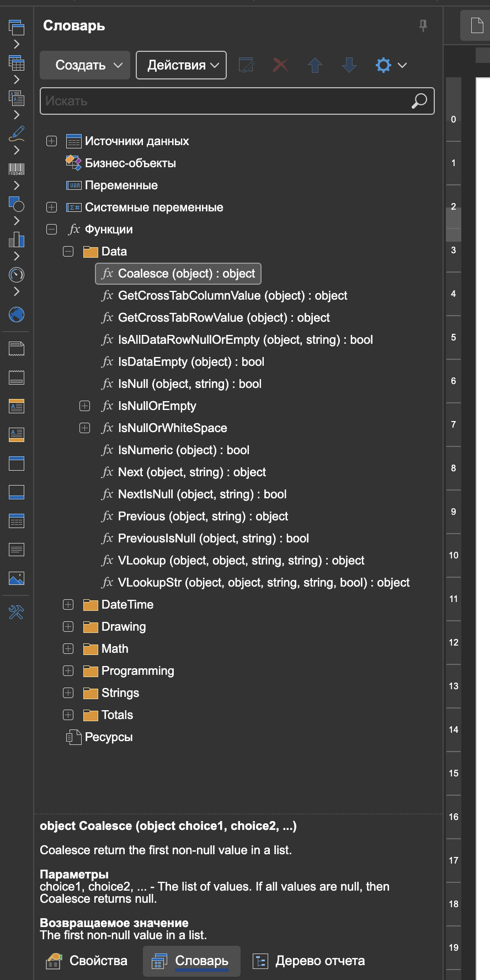Screen dimensions: 490x980
Task: Select the Cross Bands table icon
Action: [x=17, y=63]
